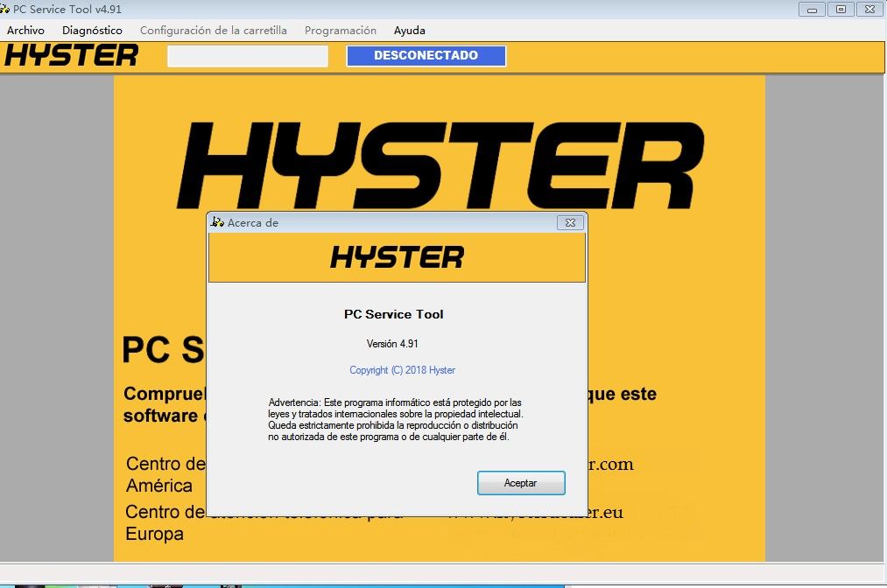This screenshot has height=588, width=887.
Task: Click the large Hyster splash logo
Action: coord(440,165)
